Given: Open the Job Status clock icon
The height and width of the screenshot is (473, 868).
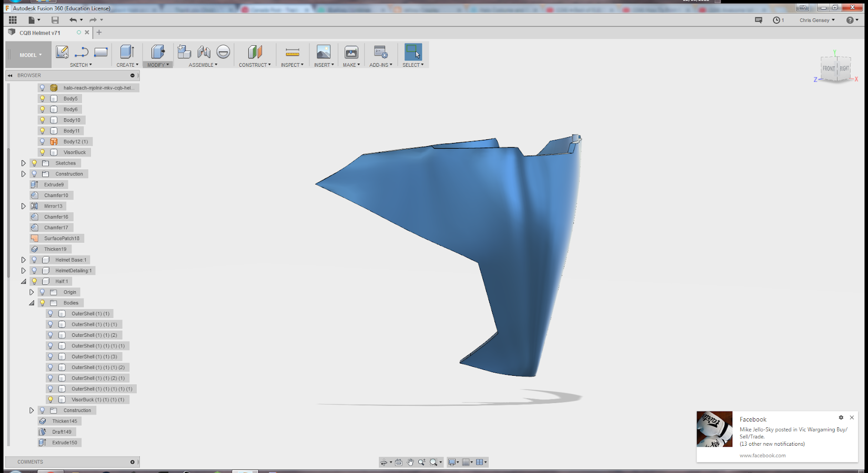Looking at the screenshot, I should click(x=776, y=20).
